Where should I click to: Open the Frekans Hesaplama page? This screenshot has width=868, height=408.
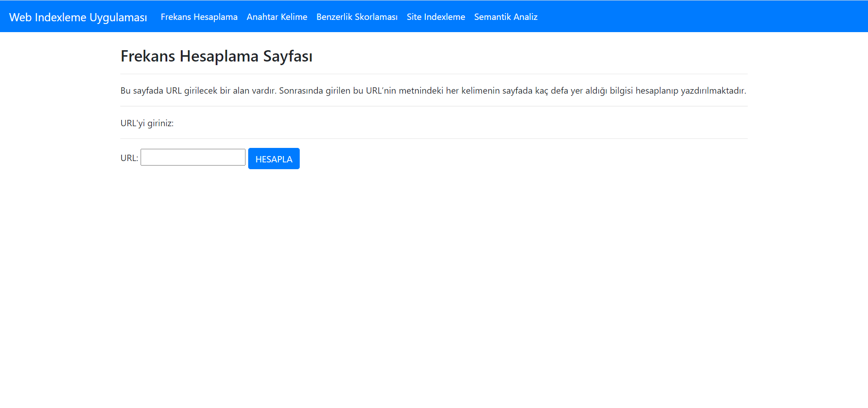coord(199,17)
